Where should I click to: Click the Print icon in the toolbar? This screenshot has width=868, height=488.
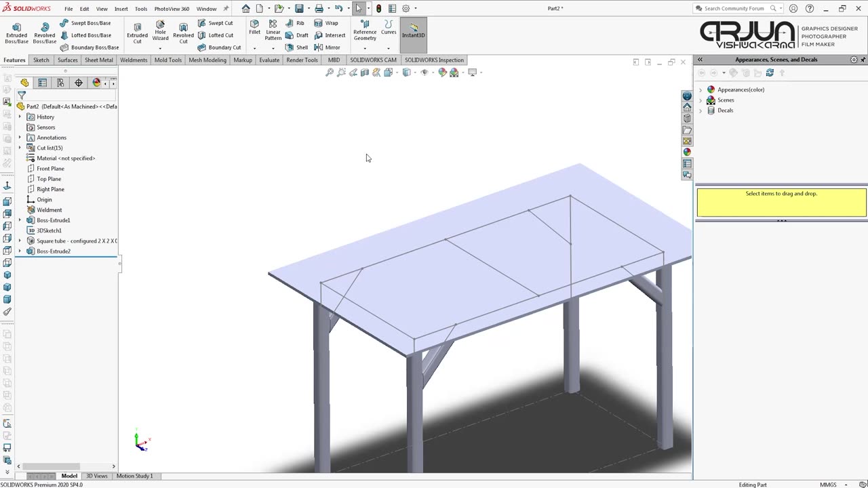[x=319, y=9]
